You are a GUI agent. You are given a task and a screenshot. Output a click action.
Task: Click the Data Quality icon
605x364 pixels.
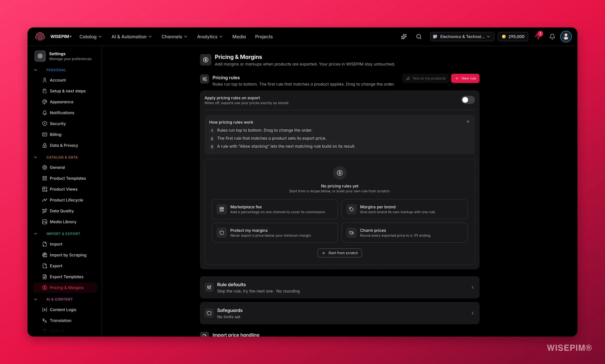45,211
